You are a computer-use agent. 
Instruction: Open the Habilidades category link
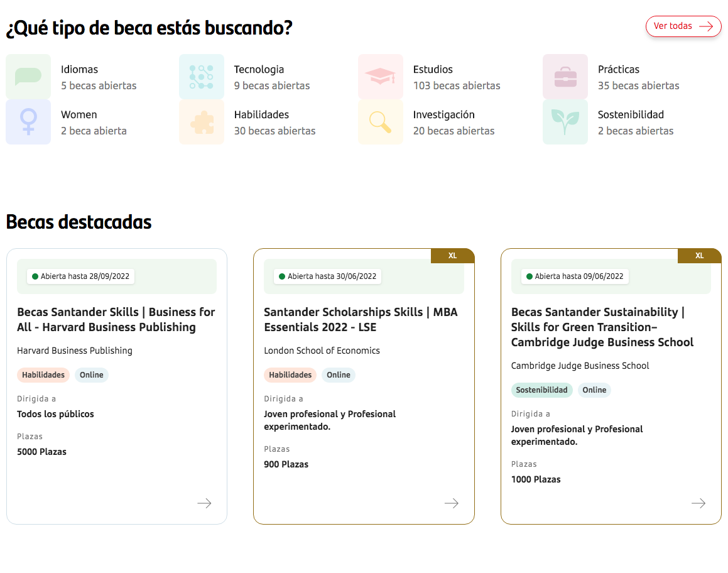(261, 114)
